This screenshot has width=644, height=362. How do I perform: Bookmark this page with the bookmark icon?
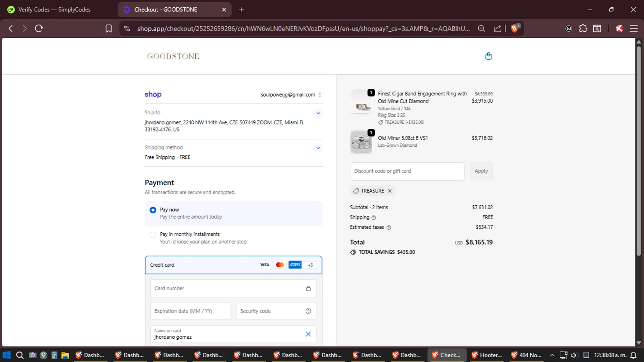109,28
